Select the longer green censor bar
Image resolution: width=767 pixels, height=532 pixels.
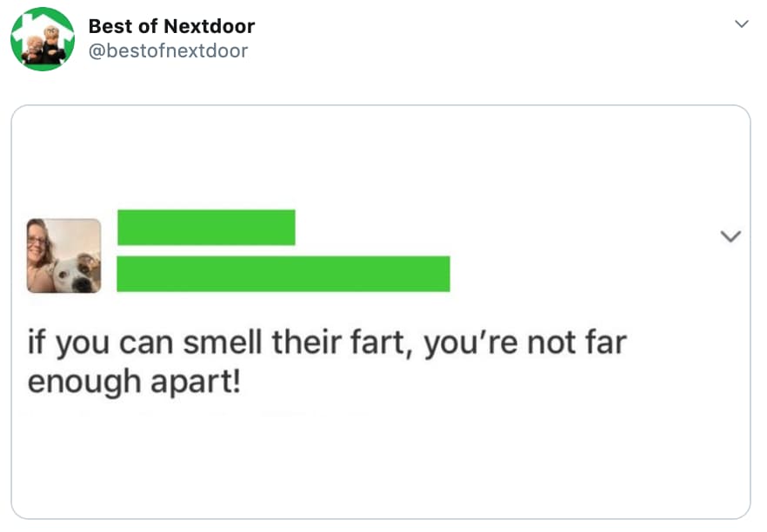pos(285,274)
